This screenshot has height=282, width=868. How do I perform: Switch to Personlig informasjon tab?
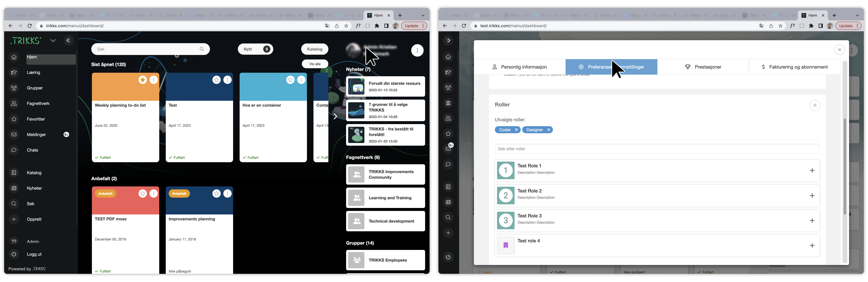[520, 67]
